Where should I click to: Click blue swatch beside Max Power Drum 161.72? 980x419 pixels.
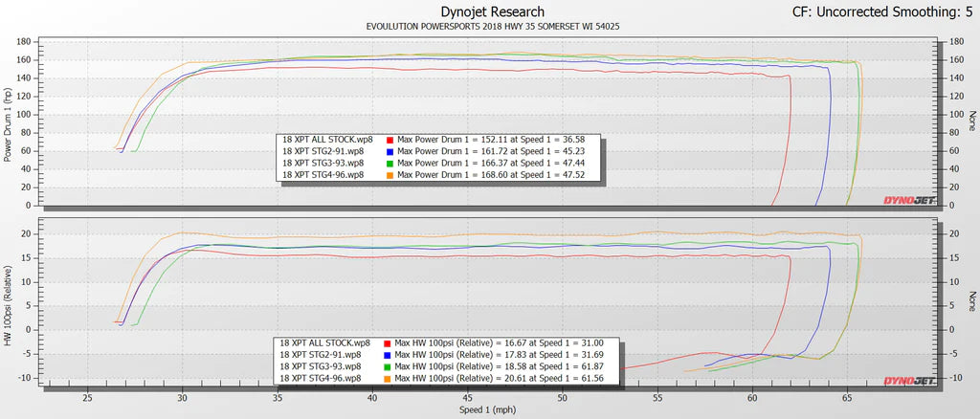tap(389, 151)
